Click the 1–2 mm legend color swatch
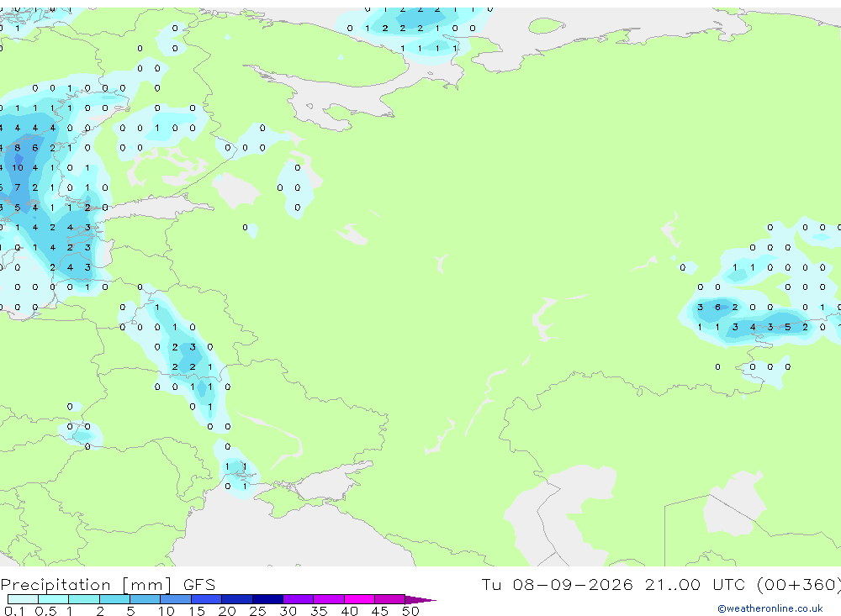Image resolution: width=841 pixels, height=616 pixels. tap(83, 599)
